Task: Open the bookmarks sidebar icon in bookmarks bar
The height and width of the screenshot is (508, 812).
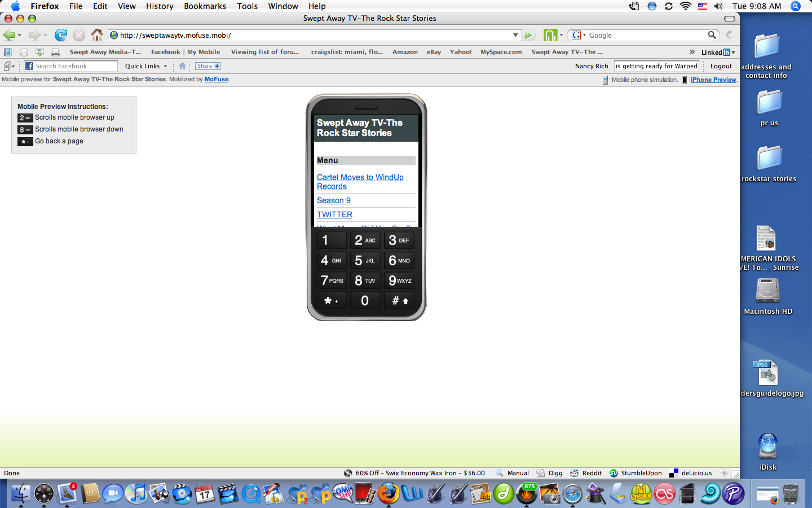Action: 8,52
